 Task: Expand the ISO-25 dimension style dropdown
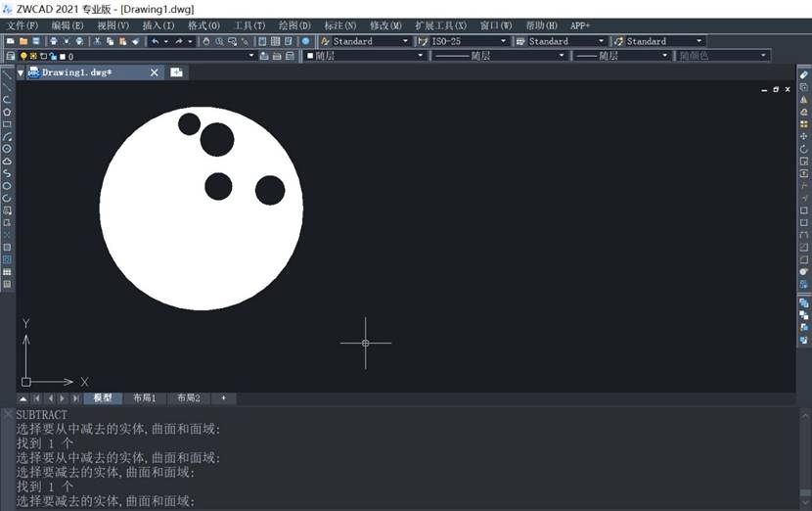tap(504, 41)
